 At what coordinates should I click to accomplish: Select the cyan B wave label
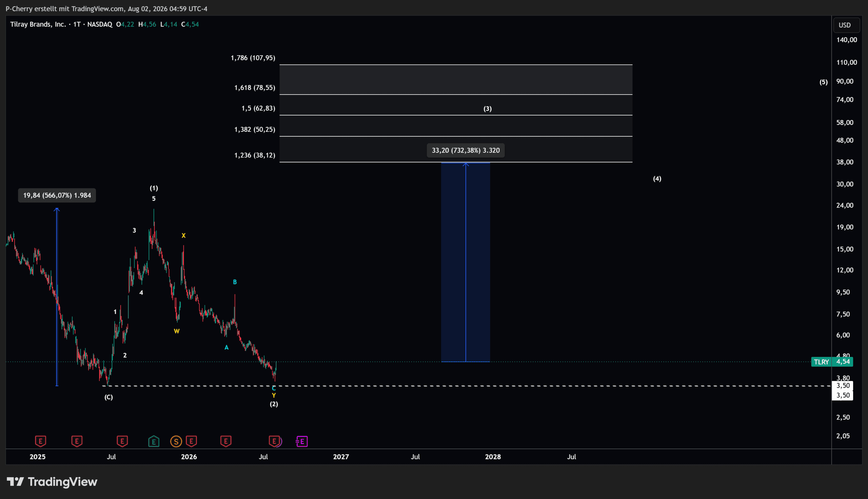(x=235, y=282)
